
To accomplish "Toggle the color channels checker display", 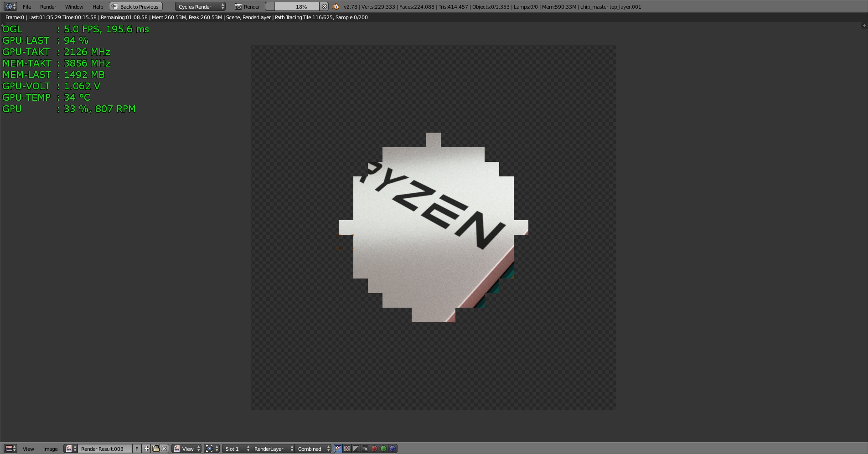I will click(x=347, y=449).
